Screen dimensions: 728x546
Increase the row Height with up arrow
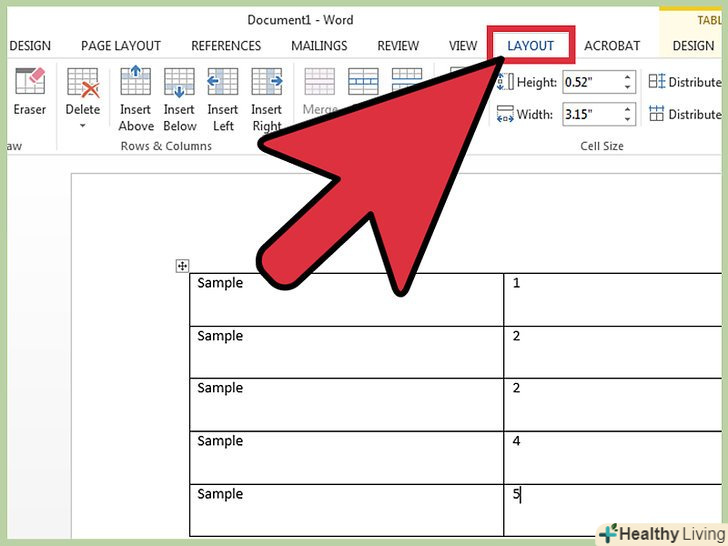628,77
